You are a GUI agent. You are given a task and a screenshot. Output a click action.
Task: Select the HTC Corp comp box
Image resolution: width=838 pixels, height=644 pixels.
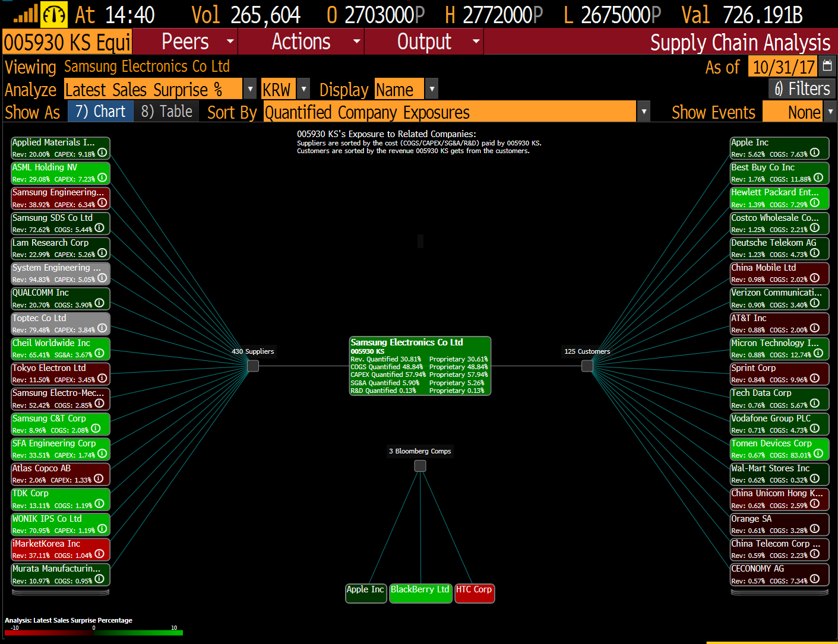point(475,593)
